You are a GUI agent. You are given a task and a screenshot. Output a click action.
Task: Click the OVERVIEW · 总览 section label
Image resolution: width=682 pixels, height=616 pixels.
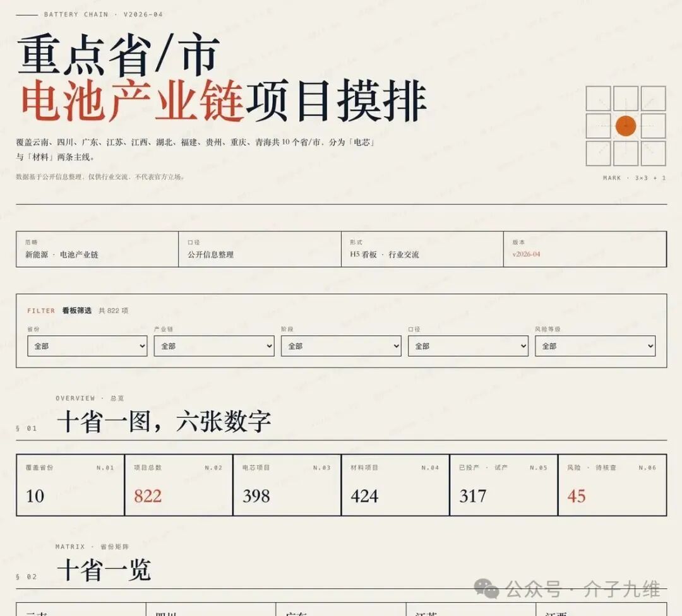(x=90, y=398)
